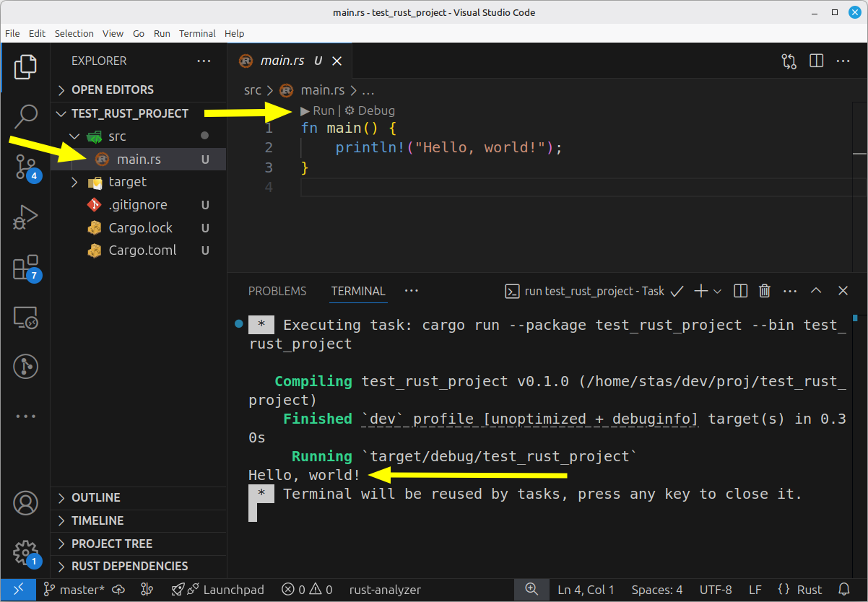This screenshot has height=602, width=868.
Task: Open Source Control view with 4 changes
Action: coord(25,167)
